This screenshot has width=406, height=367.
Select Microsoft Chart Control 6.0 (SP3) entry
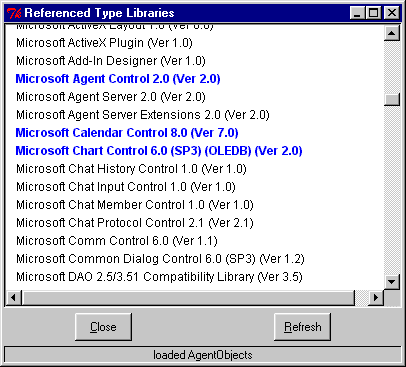159,151
